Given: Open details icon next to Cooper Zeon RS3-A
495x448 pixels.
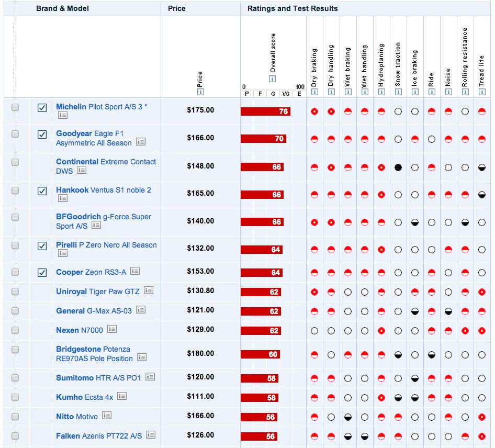Looking at the screenshot, I should point(135,271).
